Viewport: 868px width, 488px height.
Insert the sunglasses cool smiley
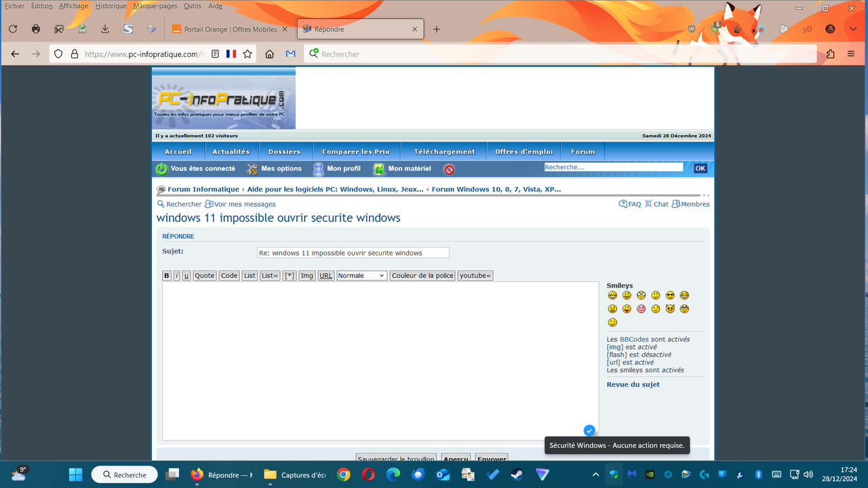click(x=670, y=296)
